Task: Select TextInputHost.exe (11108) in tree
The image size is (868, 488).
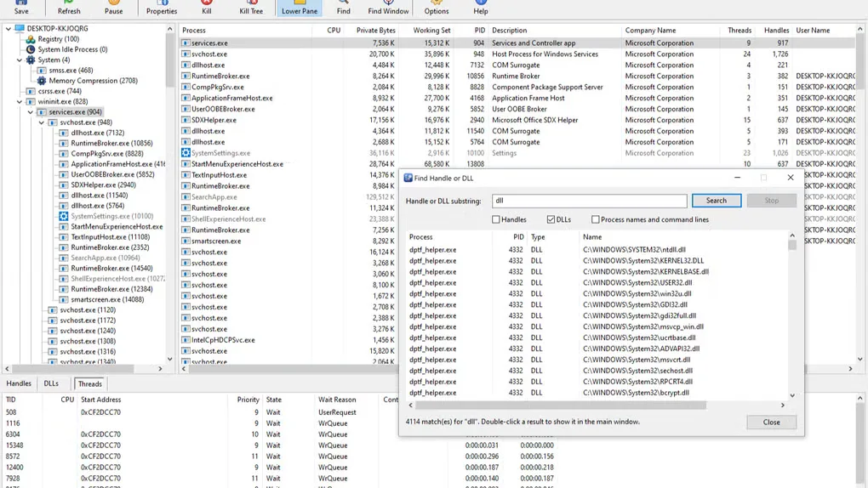Action: click(x=110, y=237)
